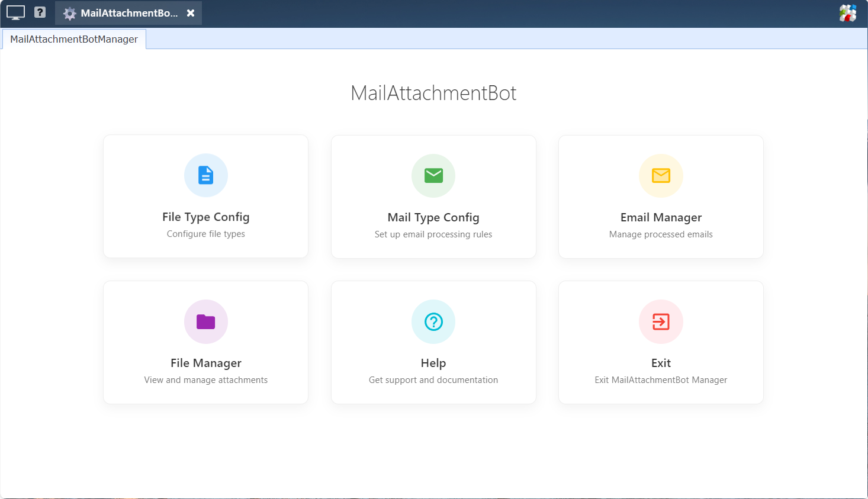Click 'View and manage attachments' text
The height and width of the screenshot is (499, 868).
click(x=205, y=380)
